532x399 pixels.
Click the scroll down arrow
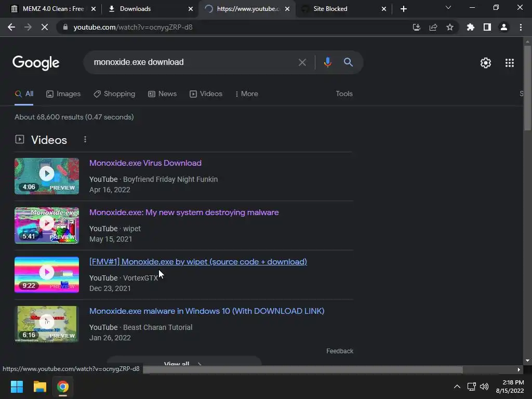pyautogui.click(x=527, y=361)
